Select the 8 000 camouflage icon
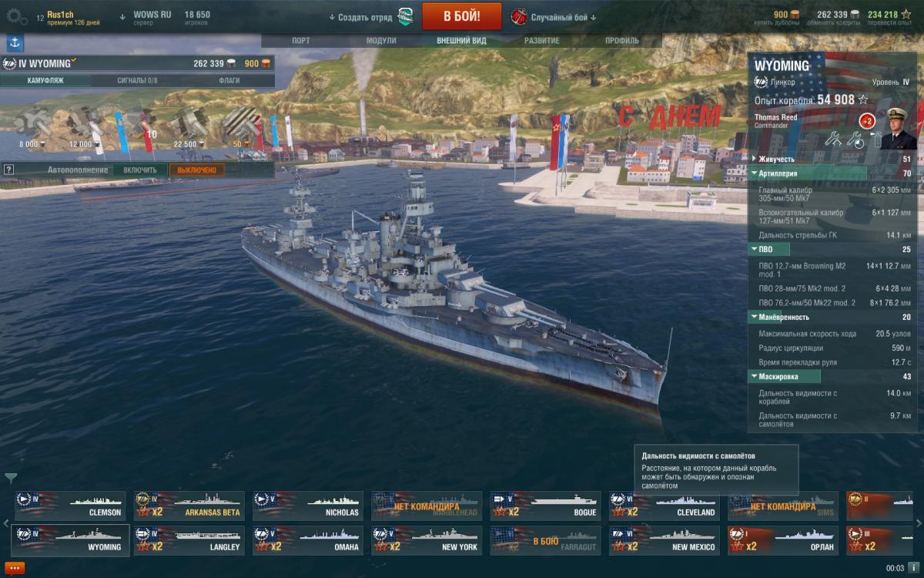The image size is (924, 578). pyautogui.click(x=31, y=126)
